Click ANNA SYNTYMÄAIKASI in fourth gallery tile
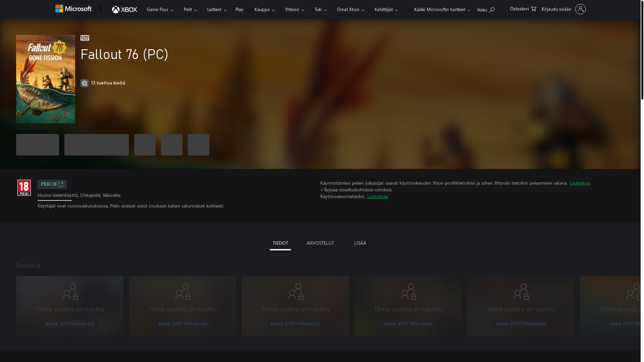644x362 pixels. (x=408, y=324)
